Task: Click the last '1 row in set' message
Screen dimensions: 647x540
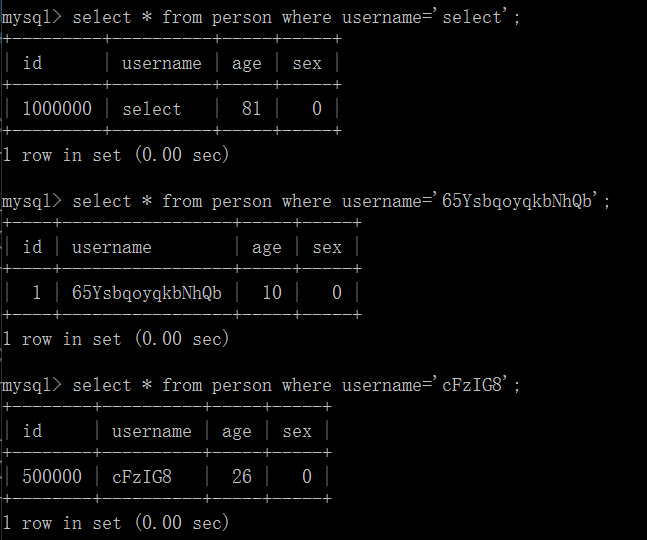Action: click(x=116, y=523)
